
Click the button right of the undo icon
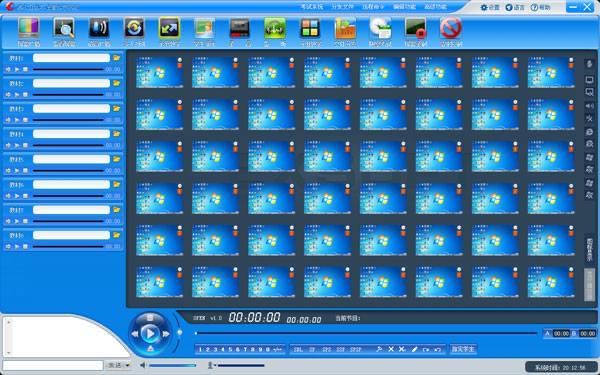[463, 349]
